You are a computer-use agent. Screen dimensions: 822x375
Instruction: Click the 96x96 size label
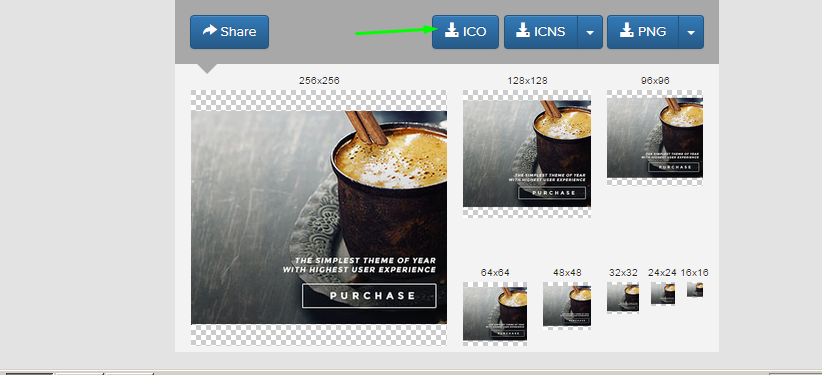coord(655,81)
